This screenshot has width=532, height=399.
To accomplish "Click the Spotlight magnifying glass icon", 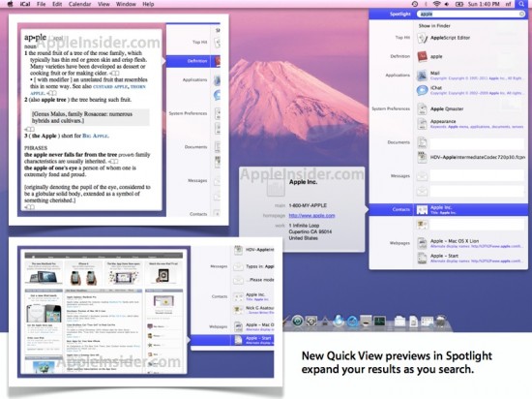I will click(x=521, y=4).
